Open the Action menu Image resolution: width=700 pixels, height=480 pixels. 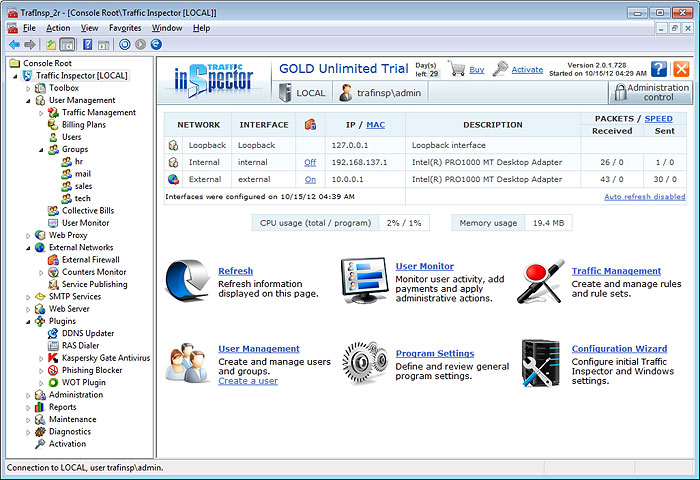pyautogui.click(x=58, y=28)
